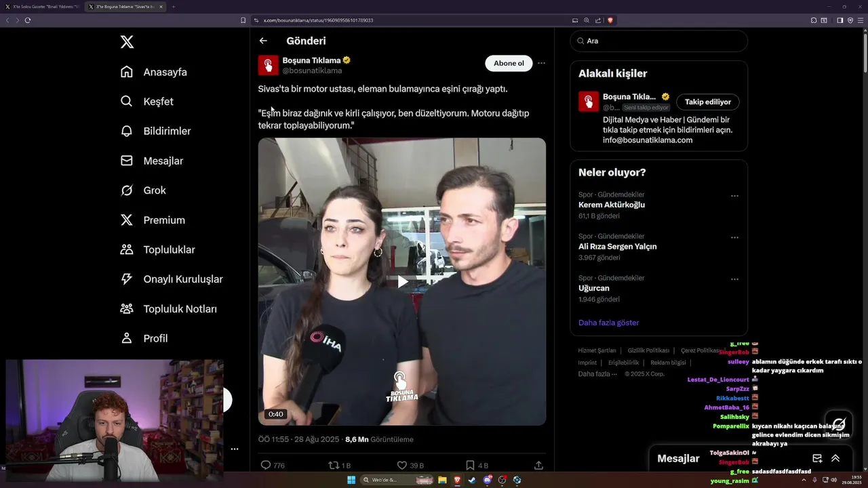Open Steam from the taskbar
The width and height of the screenshot is (868, 488).
coord(472,480)
